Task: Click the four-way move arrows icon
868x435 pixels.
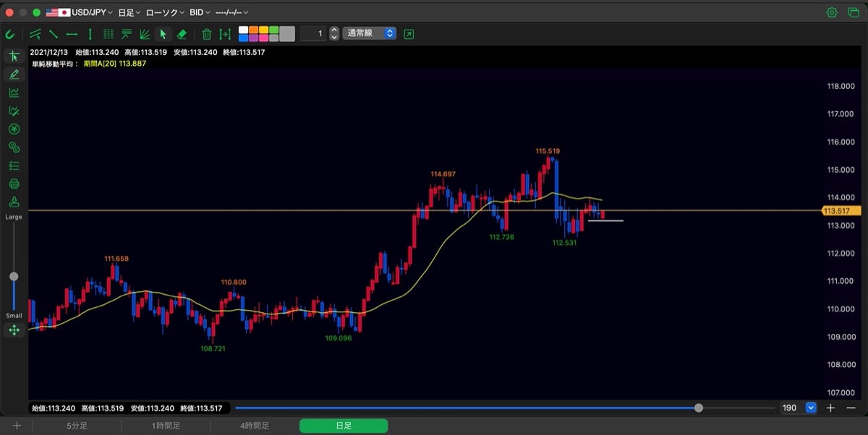Action: pos(14,330)
